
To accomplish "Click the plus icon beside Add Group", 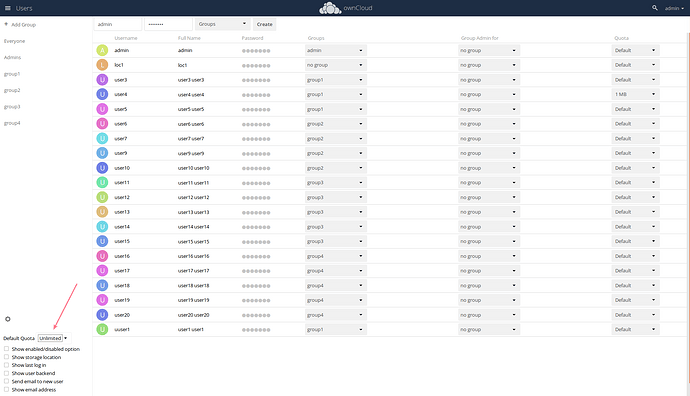I will 6,24.
